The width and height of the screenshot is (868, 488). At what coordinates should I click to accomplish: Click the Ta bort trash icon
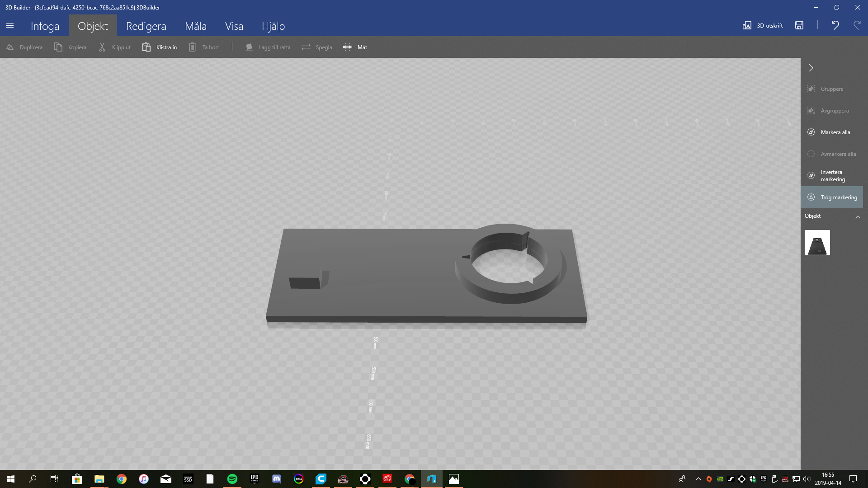192,47
